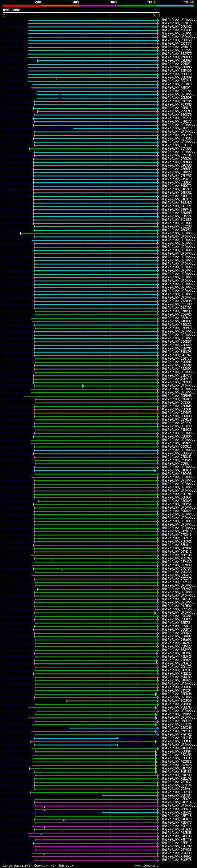This screenshot has height=868, width=197.
Task: Select the UniRef100_Q1K7M9 entry
Action: [176, 775]
